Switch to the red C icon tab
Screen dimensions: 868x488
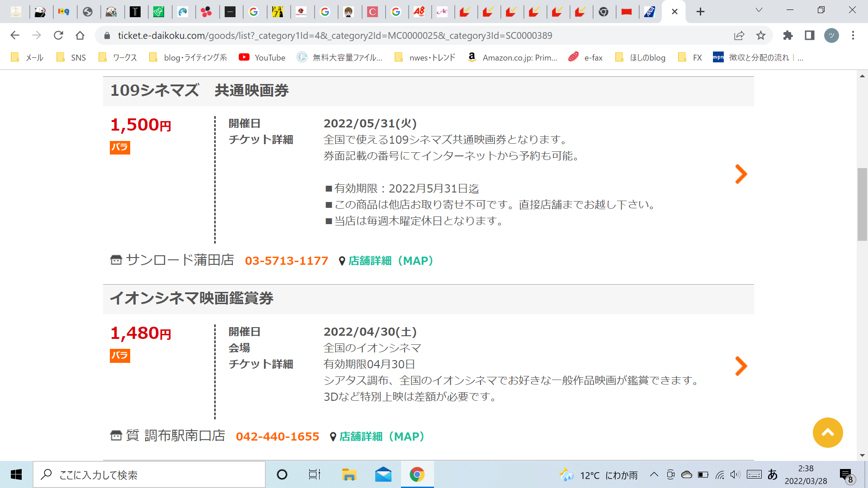pos(372,12)
